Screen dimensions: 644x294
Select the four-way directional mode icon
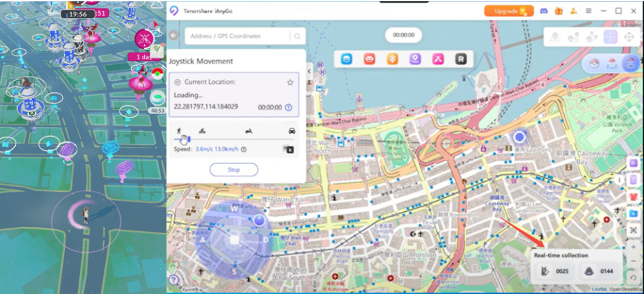coord(629,37)
